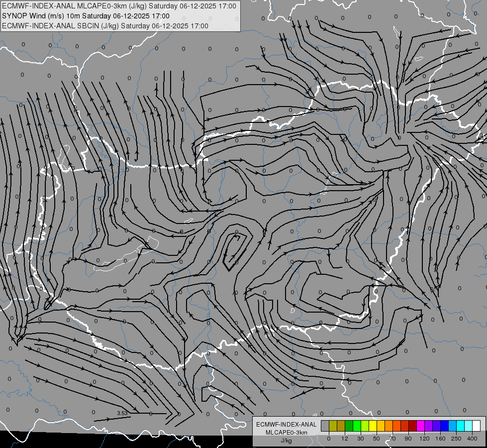Image resolution: width=487 pixels, height=448 pixels.
Task: Click the legend scale value 50
Action: [x=377, y=439]
